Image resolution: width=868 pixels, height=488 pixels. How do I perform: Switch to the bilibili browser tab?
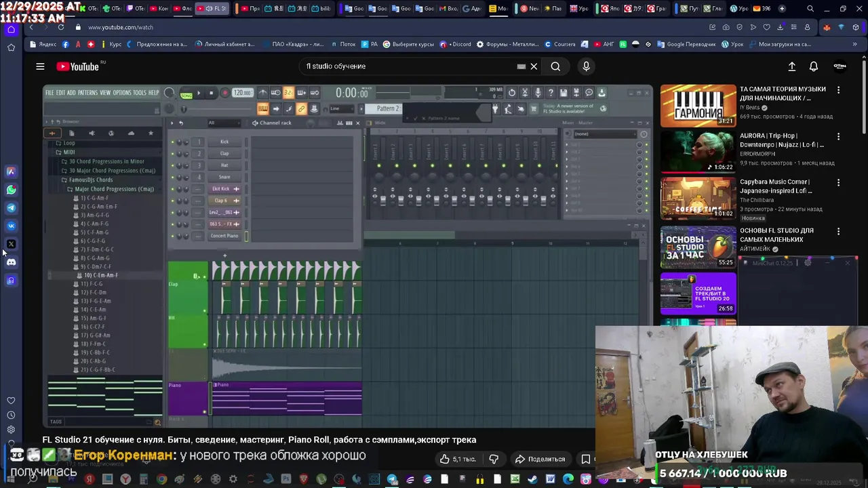pos(321,9)
